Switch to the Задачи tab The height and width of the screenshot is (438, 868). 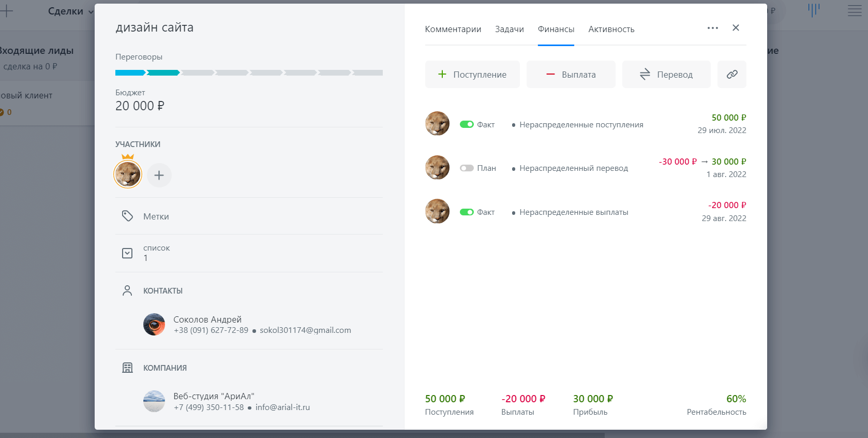(510, 29)
